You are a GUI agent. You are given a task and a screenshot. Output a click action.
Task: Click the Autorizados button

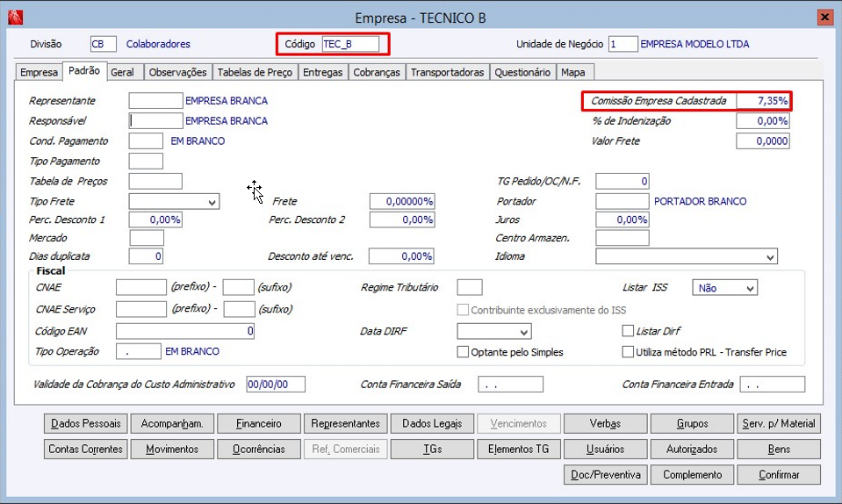point(692,450)
